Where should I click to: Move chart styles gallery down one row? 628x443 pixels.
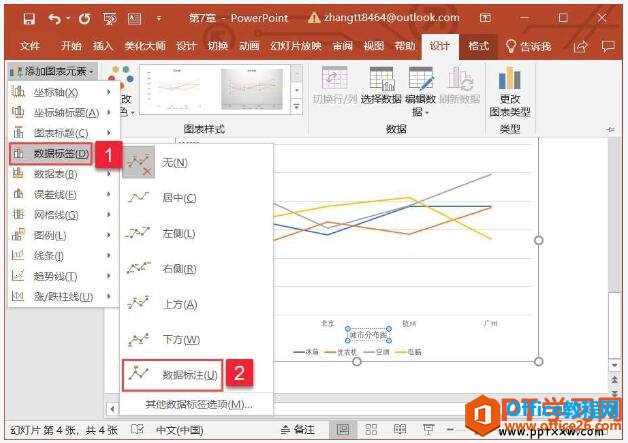pyautogui.click(x=297, y=91)
